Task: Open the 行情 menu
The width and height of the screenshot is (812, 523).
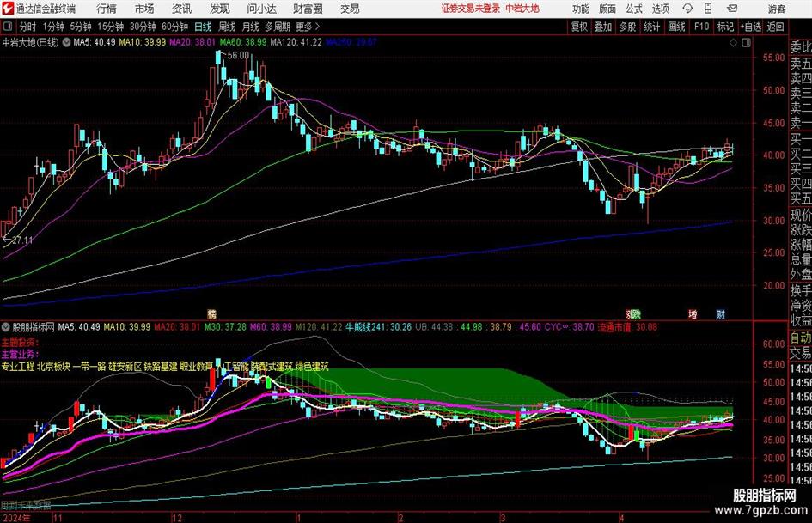Action: pyautogui.click(x=107, y=9)
